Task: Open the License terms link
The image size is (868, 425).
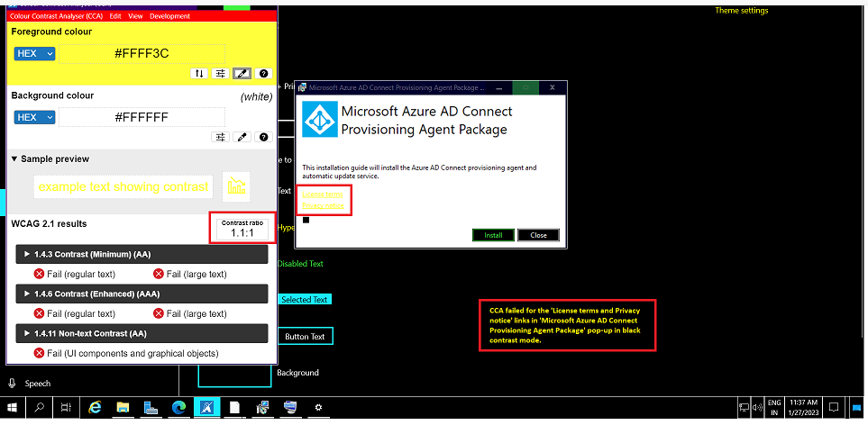Action: [x=322, y=194]
